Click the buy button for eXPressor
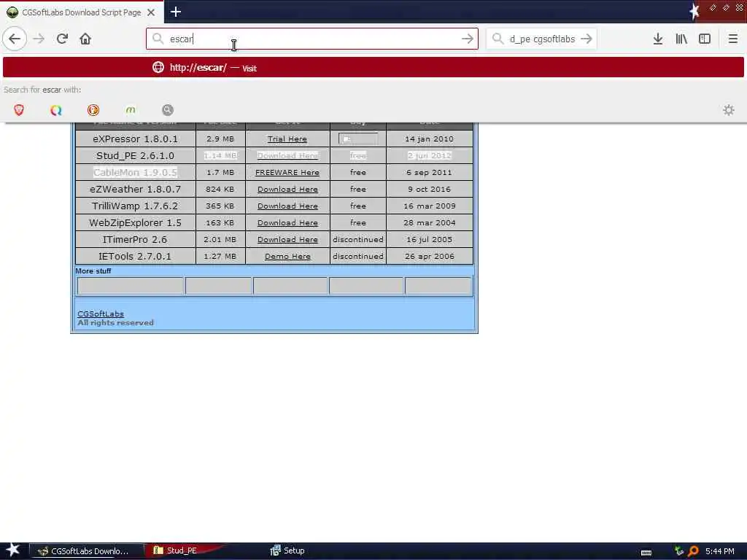The height and width of the screenshot is (560, 747). coord(357,139)
